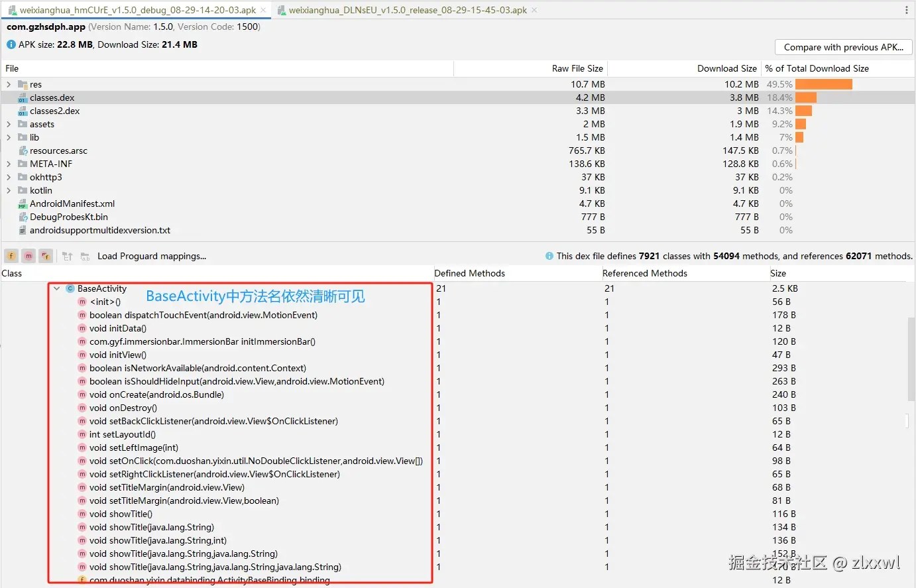This screenshot has width=916, height=588.
Task: Select initImmersionBar() method row
Action: pyautogui.click(x=202, y=341)
